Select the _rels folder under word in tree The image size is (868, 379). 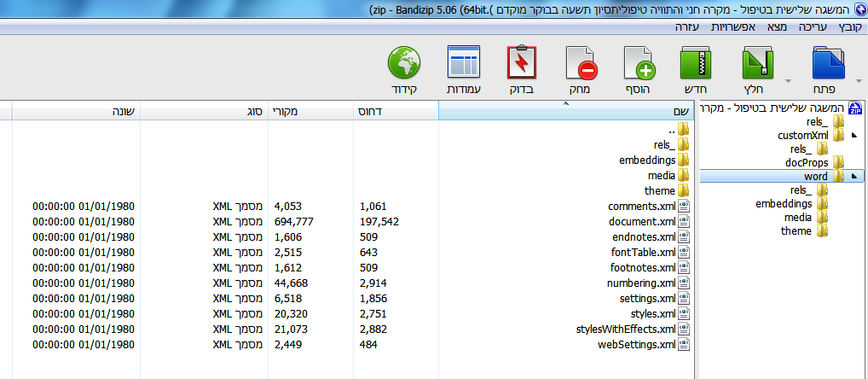[x=809, y=190]
